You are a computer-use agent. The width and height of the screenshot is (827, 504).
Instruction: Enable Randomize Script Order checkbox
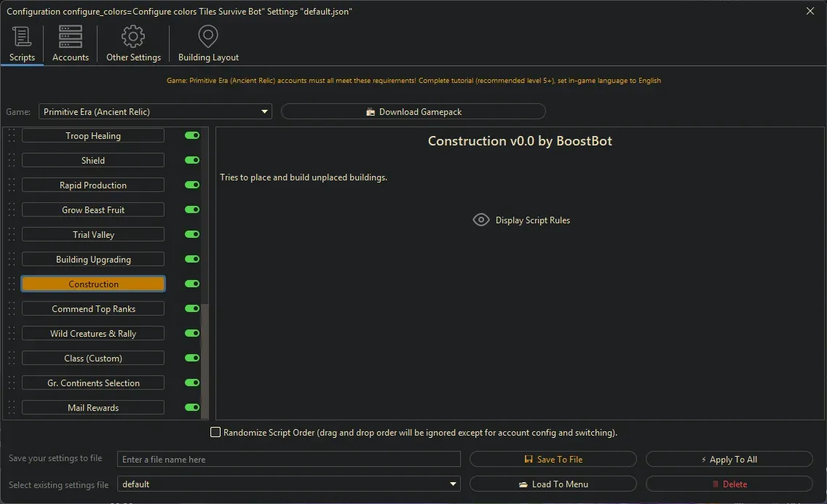point(215,433)
